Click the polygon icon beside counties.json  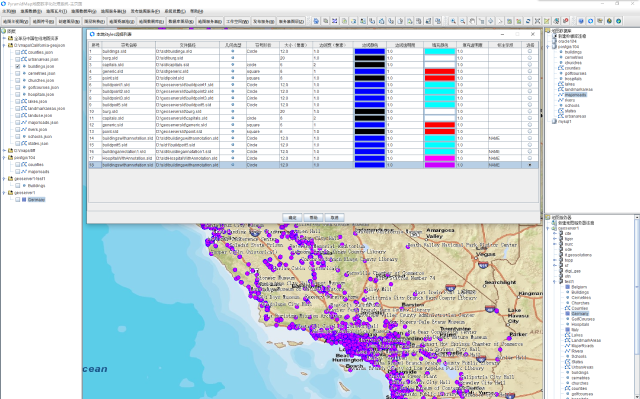coord(24,52)
